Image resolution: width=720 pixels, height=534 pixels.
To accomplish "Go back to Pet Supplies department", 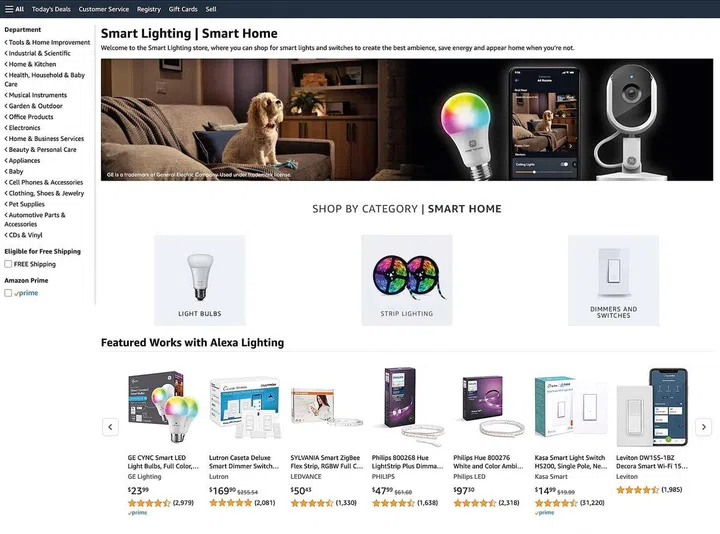I will (x=25, y=204).
